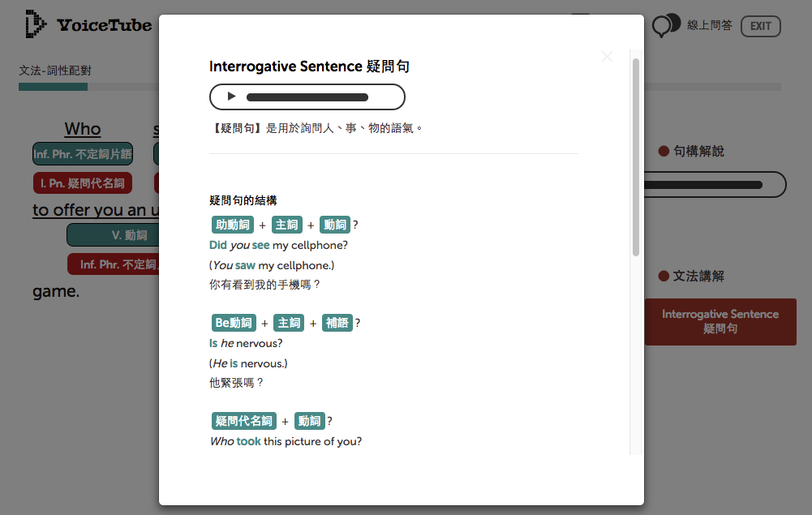Click the 主詞 tag after 助動詞

point(287,225)
